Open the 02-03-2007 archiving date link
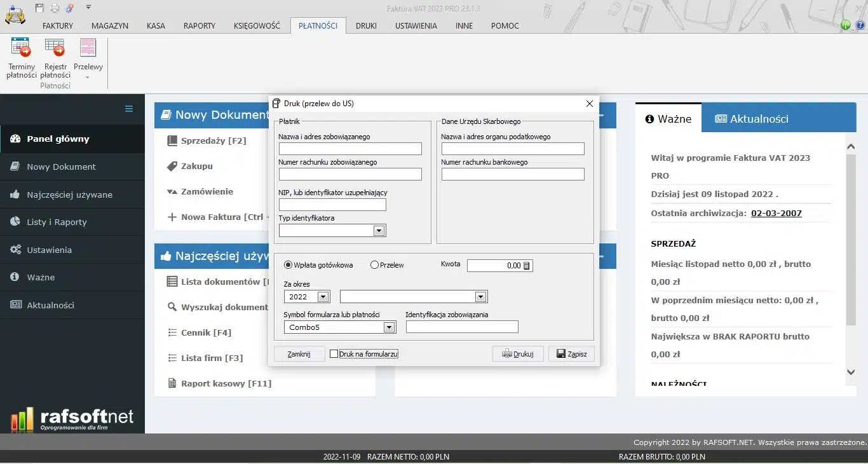 [776, 213]
